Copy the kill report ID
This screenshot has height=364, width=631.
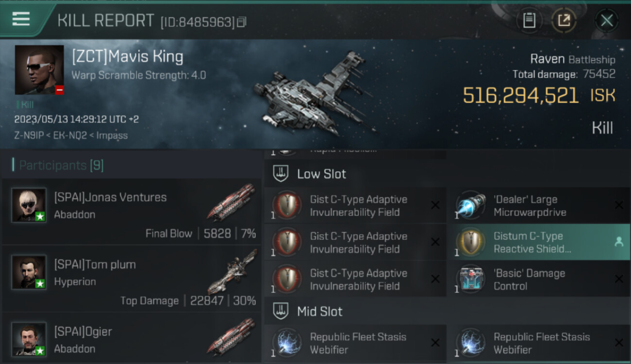coord(242,22)
